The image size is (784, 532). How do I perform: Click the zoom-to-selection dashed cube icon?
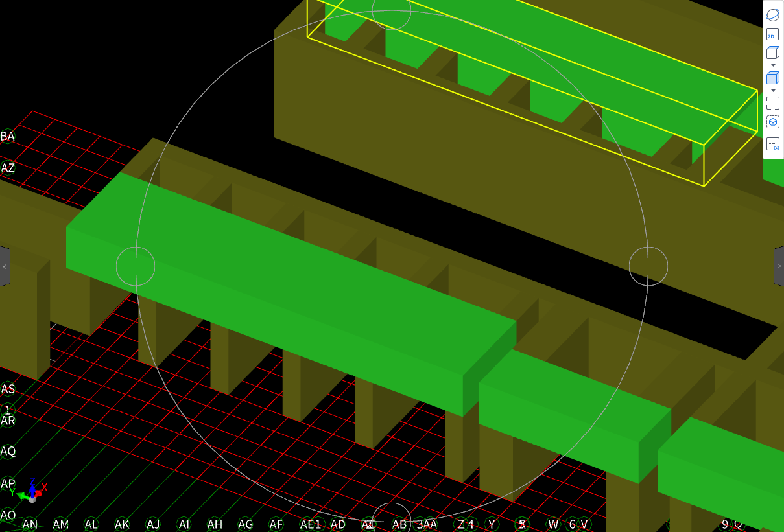(x=772, y=122)
